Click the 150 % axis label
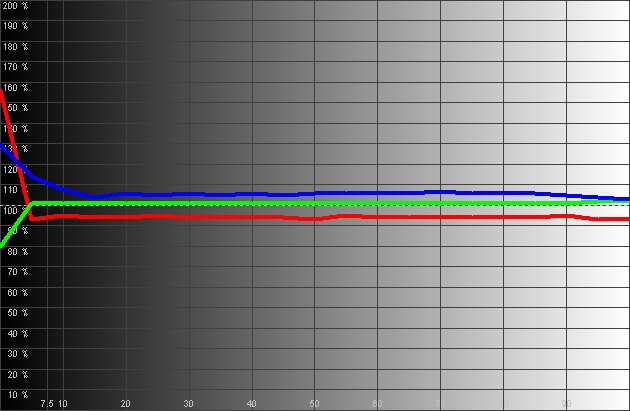The width and height of the screenshot is (630, 411). [x=16, y=108]
